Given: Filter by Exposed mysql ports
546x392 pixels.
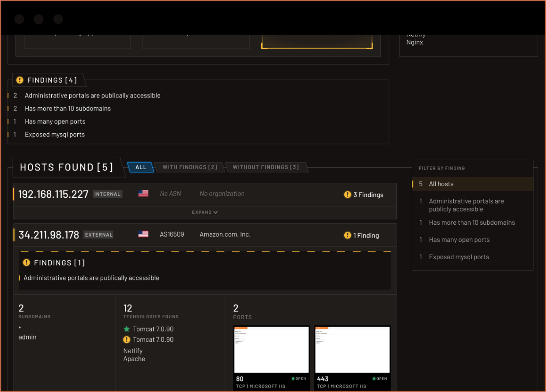Looking at the screenshot, I should coord(459,257).
